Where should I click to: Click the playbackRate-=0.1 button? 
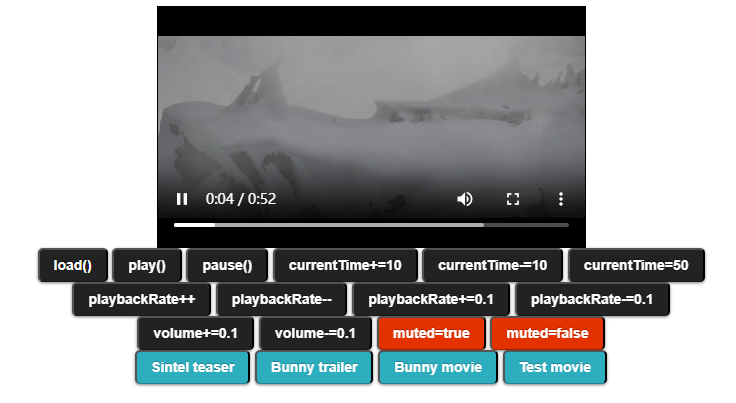point(592,299)
